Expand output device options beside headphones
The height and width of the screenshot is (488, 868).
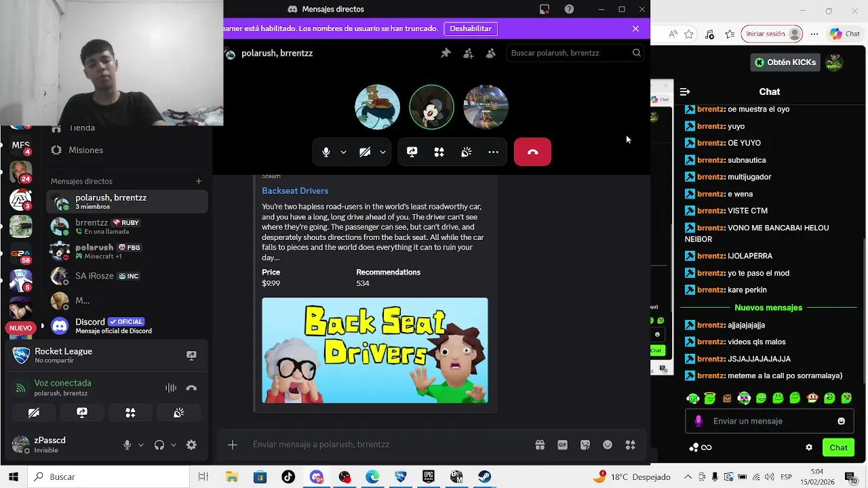[174, 445]
